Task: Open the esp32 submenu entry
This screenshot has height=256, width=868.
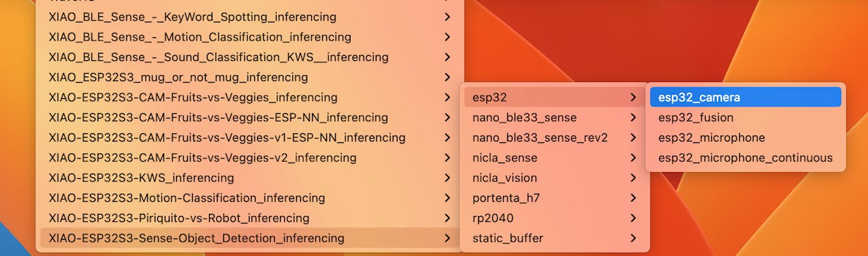Action: tap(555, 98)
